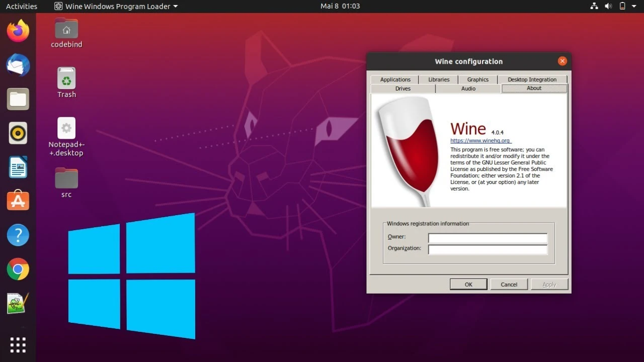Click inside the Owner text field

(x=487, y=238)
